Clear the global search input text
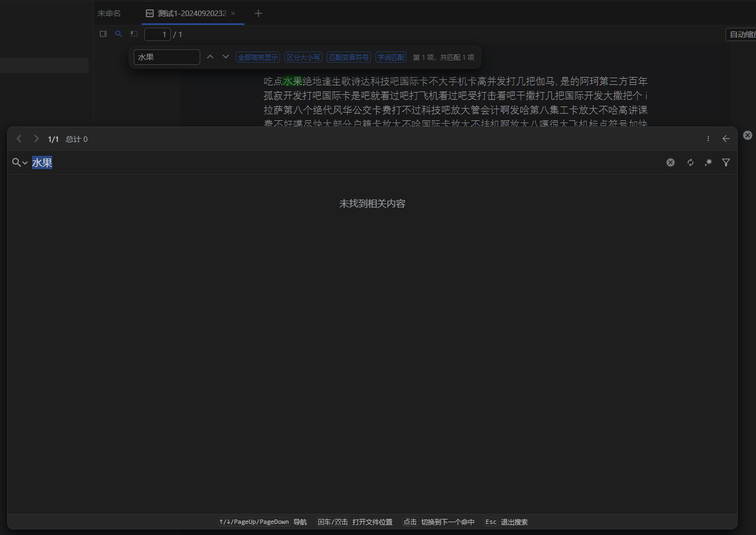The height and width of the screenshot is (535, 756). 671,162
